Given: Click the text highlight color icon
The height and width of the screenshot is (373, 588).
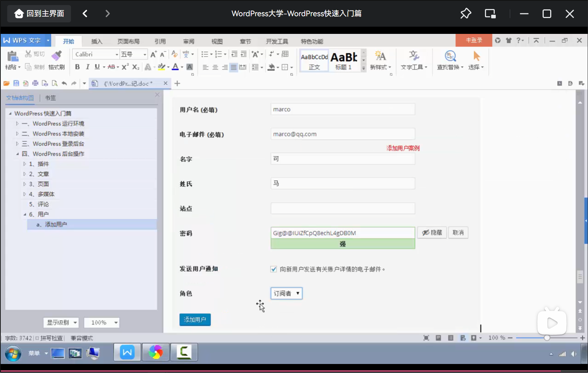Looking at the screenshot, I should coord(162,67).
